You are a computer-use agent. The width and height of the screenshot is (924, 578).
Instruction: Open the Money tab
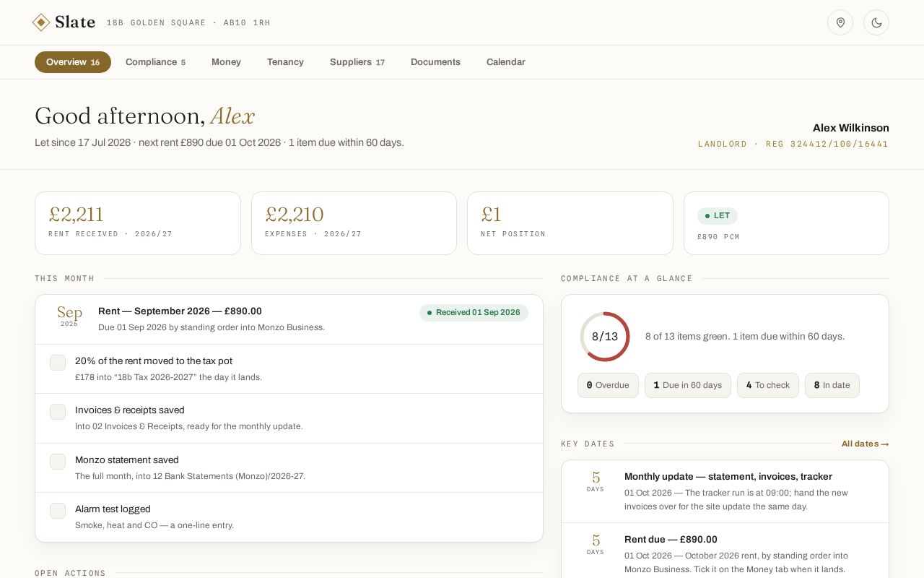[226, 62]
